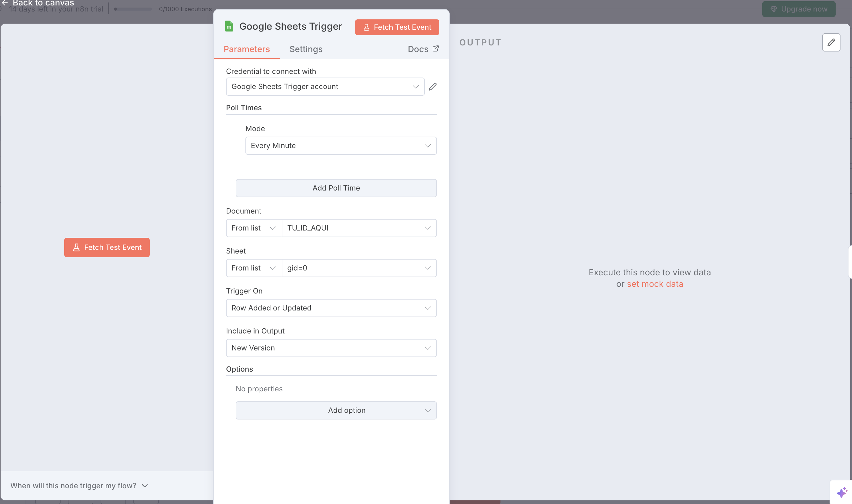This screenshot has width=852, height=504.
Task: Click flask icon on left Fetch Test Event
Action: (76, 247)
